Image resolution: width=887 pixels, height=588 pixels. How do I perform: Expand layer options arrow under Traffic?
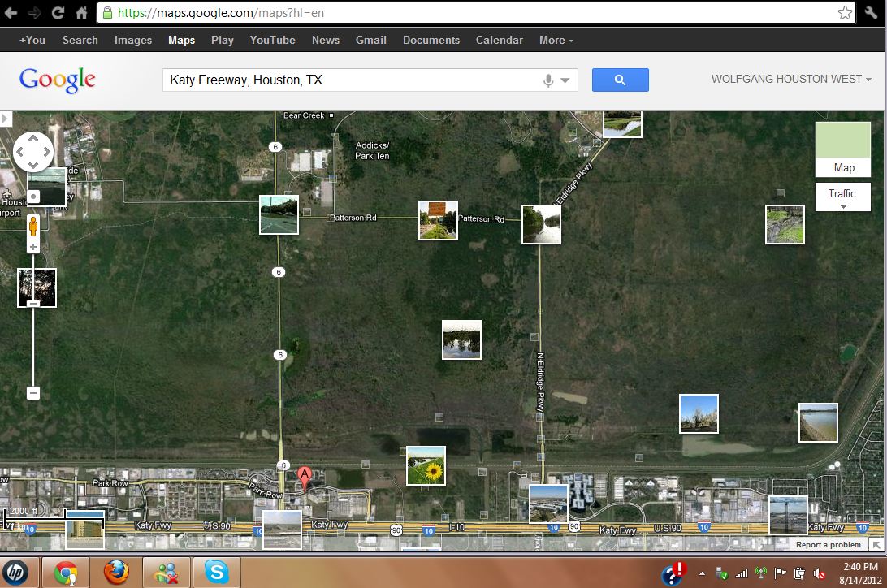coord(843,207)
